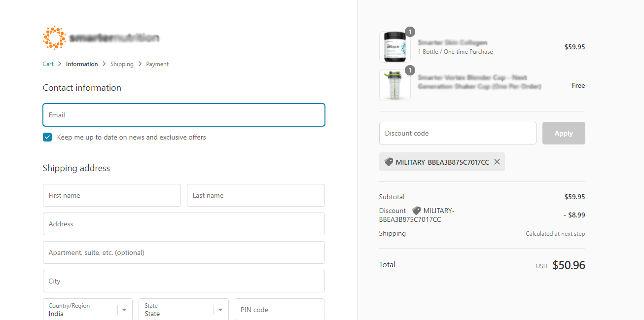
Task: Select the Shipping breadcrumb step
Action: click(x=122, y=64)
